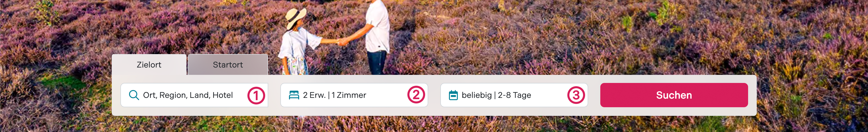Open the 2 Erw. | 1 Zimmer selector
Viewport: 868px width, 132px height.
[354, 95]
